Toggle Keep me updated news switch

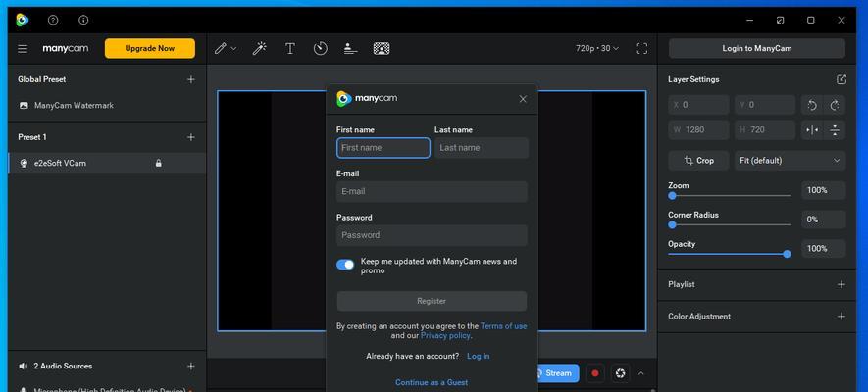click(345, 265)
